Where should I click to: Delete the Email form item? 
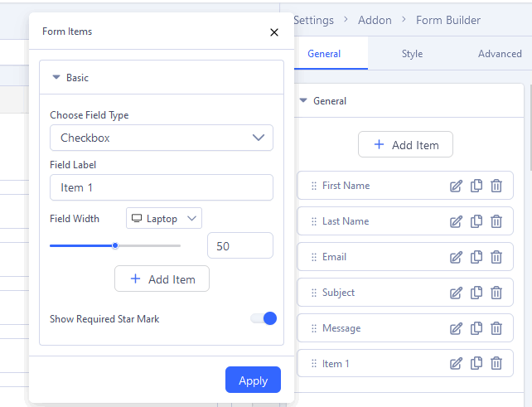pyautogui.click(x=496, y=257)
